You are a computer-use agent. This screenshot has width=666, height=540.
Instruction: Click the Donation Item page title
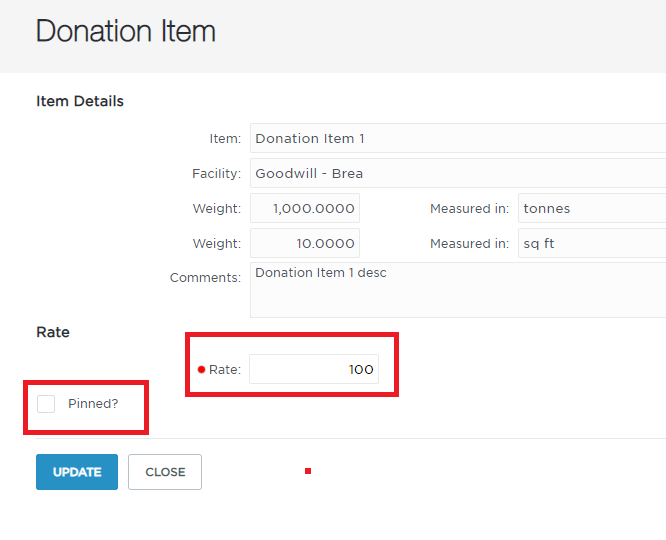coord(126,31)
